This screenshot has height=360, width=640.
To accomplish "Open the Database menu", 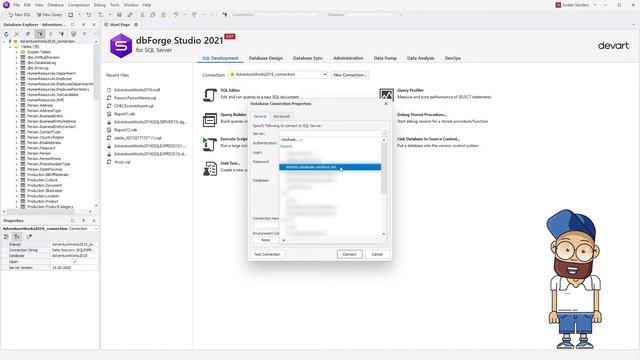I will (x=55, y=5).
